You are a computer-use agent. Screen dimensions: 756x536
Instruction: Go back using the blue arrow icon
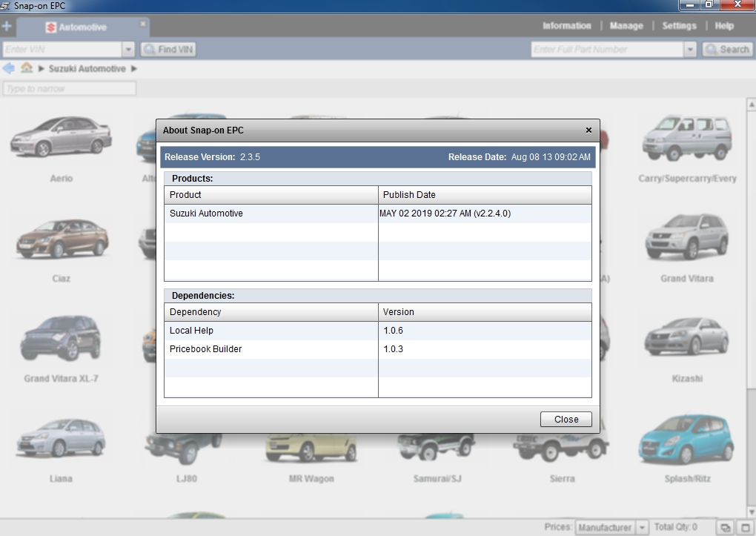[9, 68]
